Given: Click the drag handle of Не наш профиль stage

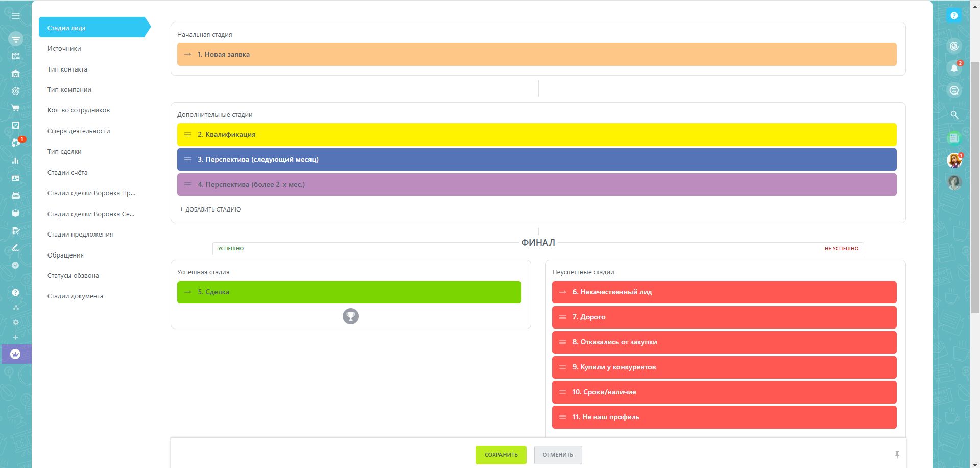Looking at the screenshot, I should pyautogui.click(x=562, y=417).
